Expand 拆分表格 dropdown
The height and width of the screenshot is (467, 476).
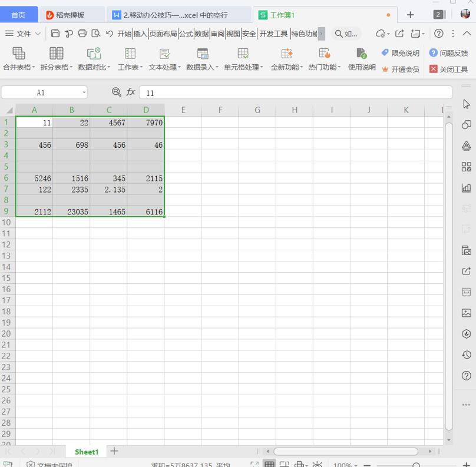pos(71,67)
